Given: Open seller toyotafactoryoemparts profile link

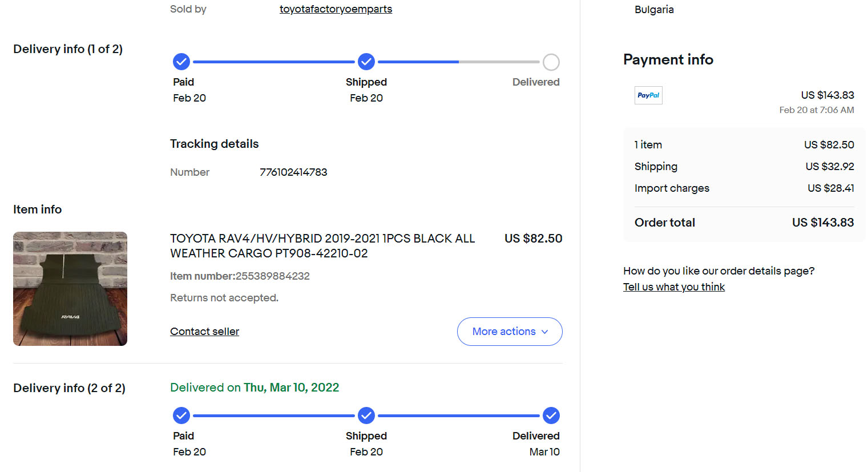Looking at the screenshot, I should (336, 9).
